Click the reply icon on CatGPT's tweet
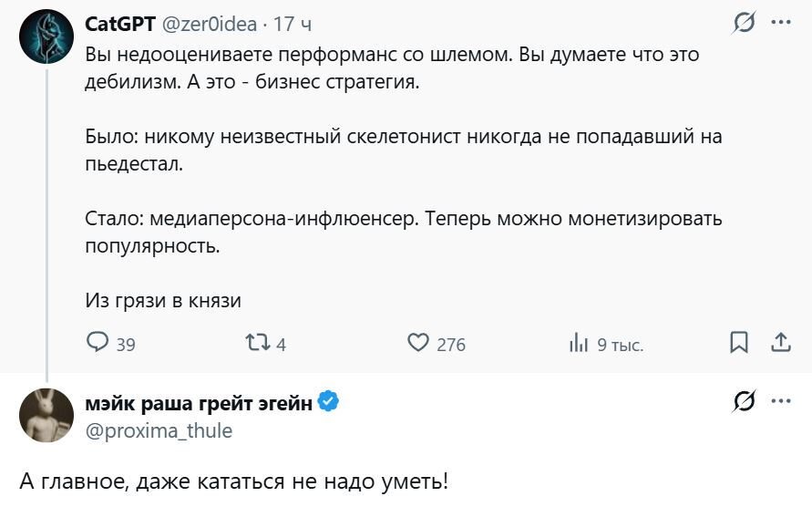812x507 pixels. pyautogui.click(x=98, y=343)
